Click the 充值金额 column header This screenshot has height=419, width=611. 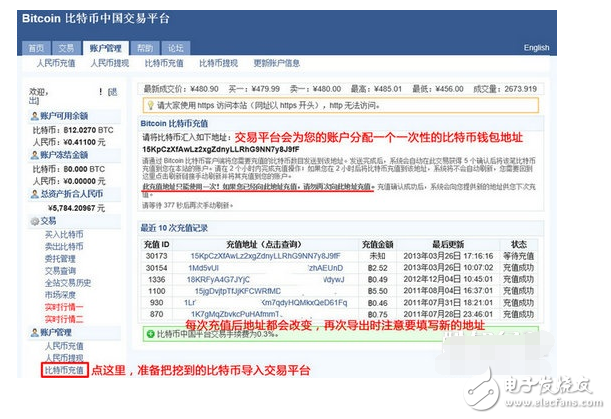pos(377,244)
